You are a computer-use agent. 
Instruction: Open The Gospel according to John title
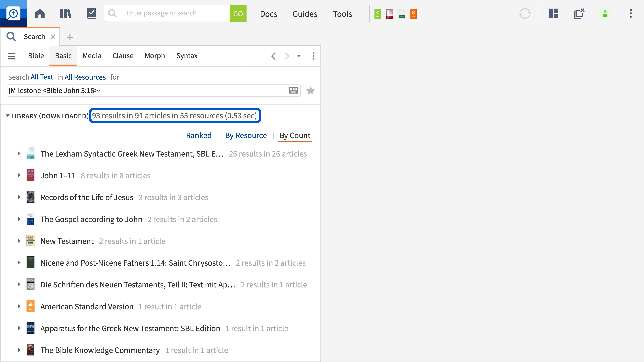pos(91,219)
